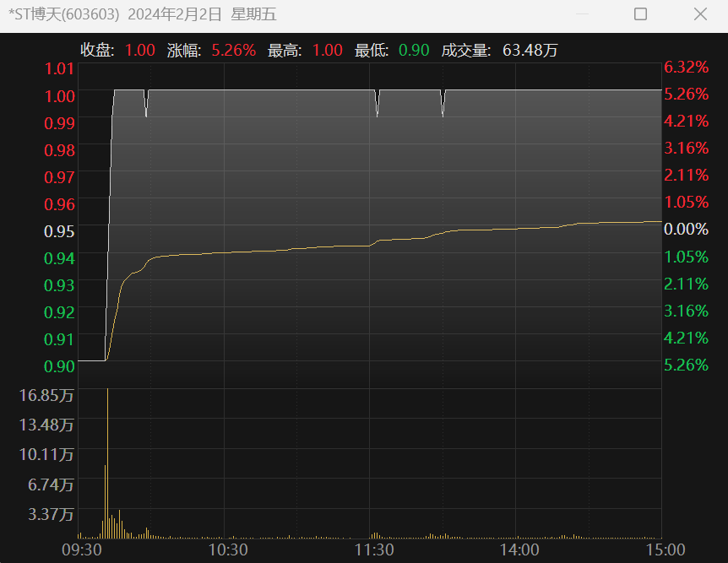Minimize the intraday chart window

pos(581,14)
